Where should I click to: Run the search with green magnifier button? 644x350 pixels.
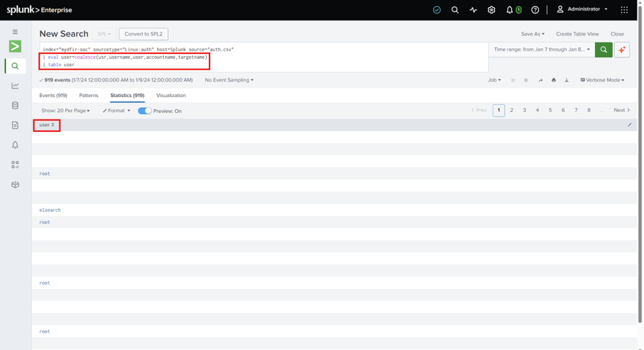click(603, 50)
